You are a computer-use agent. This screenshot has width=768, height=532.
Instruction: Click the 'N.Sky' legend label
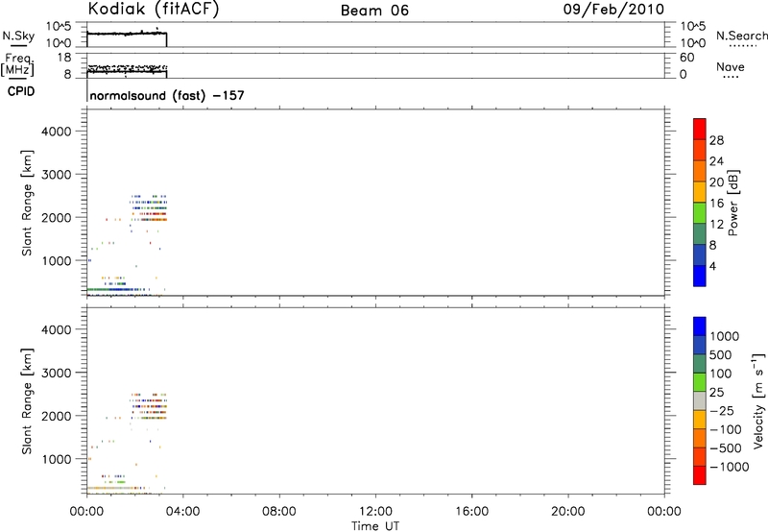coord(18,36)
